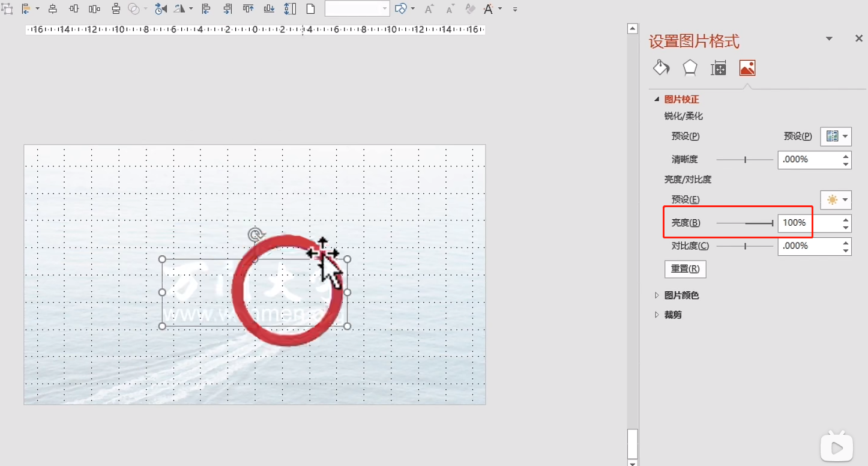The image size is (868, 466).
Task: Increase 清晰度 with the up stepper
Action: point(846,156)
